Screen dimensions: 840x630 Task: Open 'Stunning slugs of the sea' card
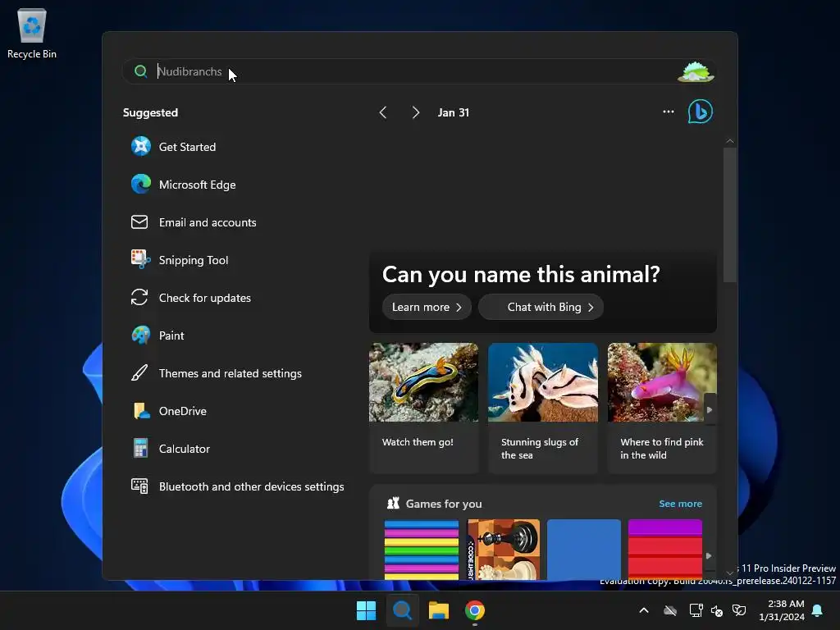[x=543, y=409]
